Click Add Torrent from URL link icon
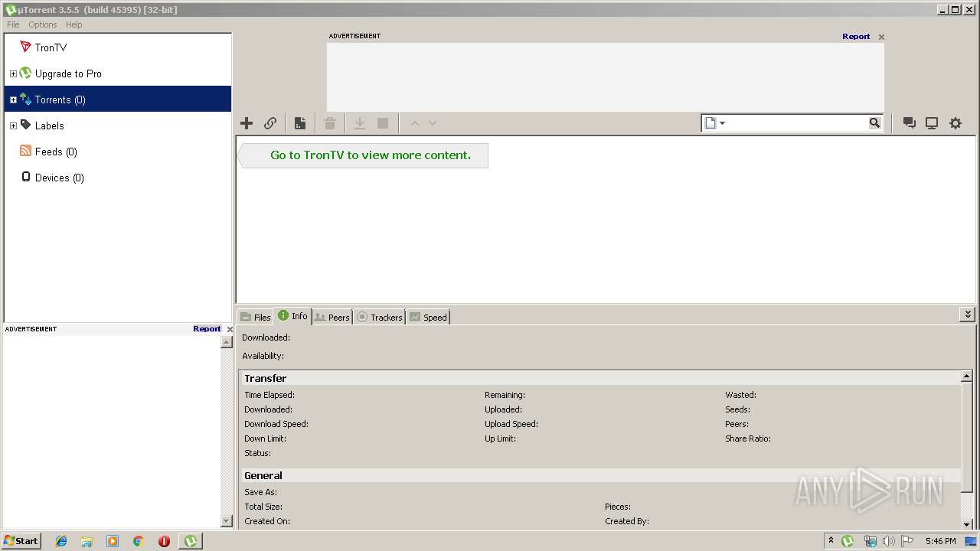Screen dimensions: 980x551 point(270,123)
